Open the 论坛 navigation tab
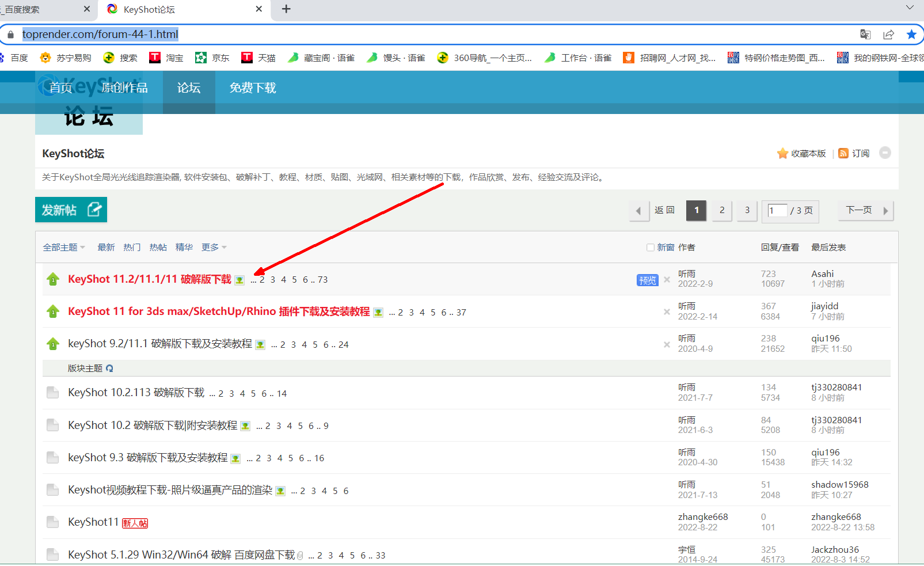 pos(189,88)
